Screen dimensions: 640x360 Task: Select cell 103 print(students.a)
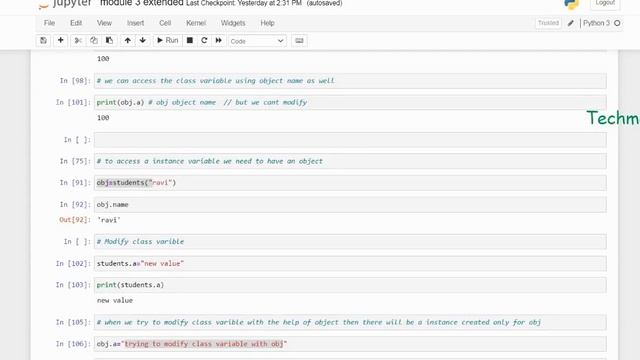pyautogui.click(x=350, y=285)
